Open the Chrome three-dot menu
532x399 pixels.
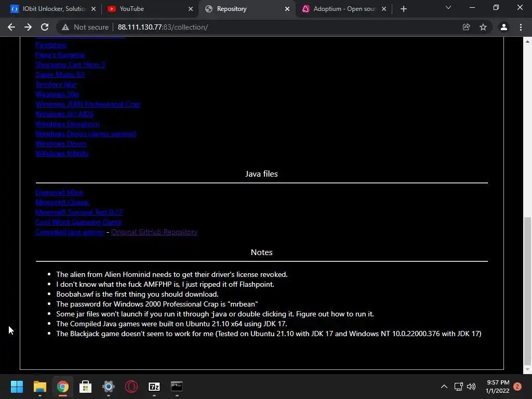pos(521,27)
